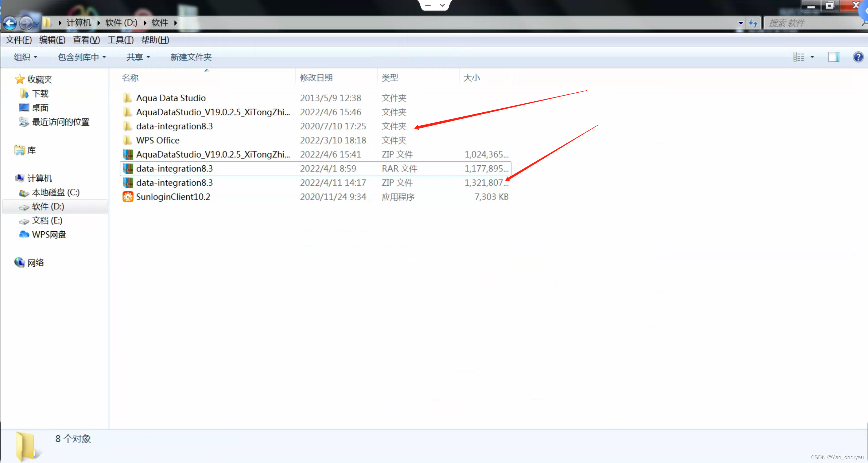Select 计算机 in navigation pane
The height and width of the screenshot is (463, 868).
click(x=40, y=178)
